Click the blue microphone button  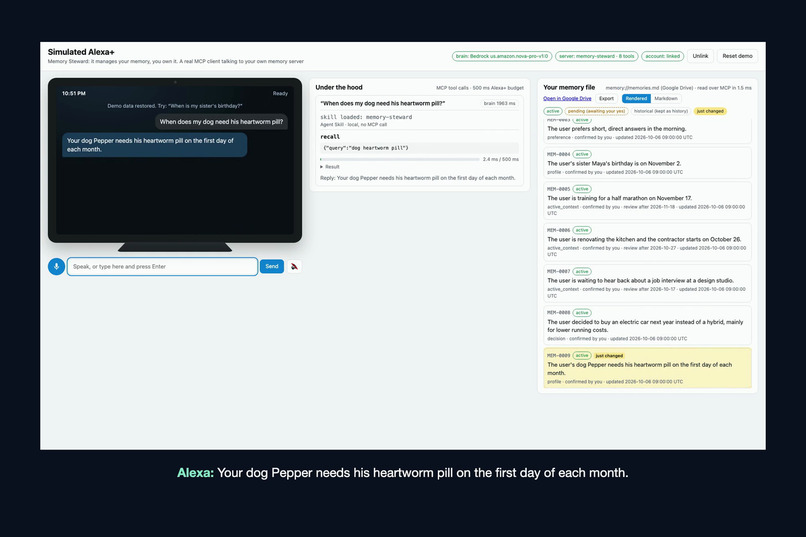57,266
